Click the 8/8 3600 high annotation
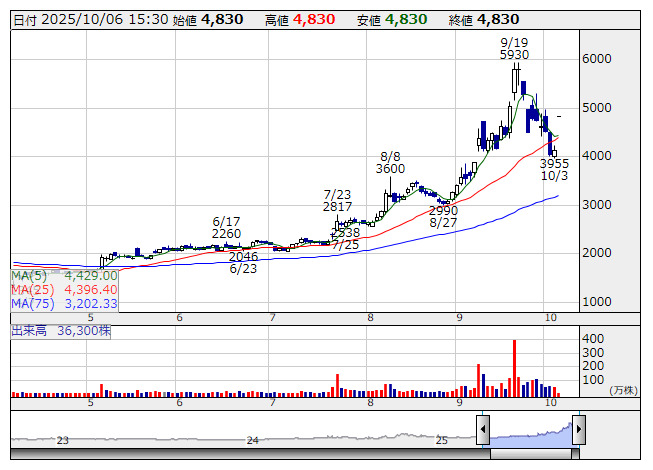The width and height of the screenshot is (653, 470). 390,163
